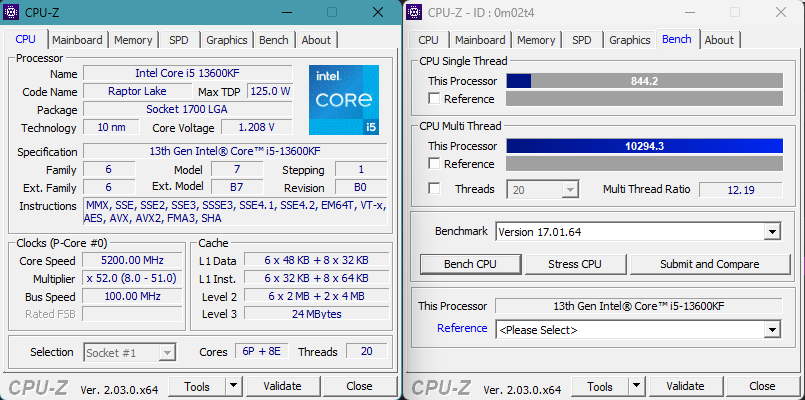Click the Ext. Model value B7
Screen dimensions: 805x400
click(x=237, y=186)
